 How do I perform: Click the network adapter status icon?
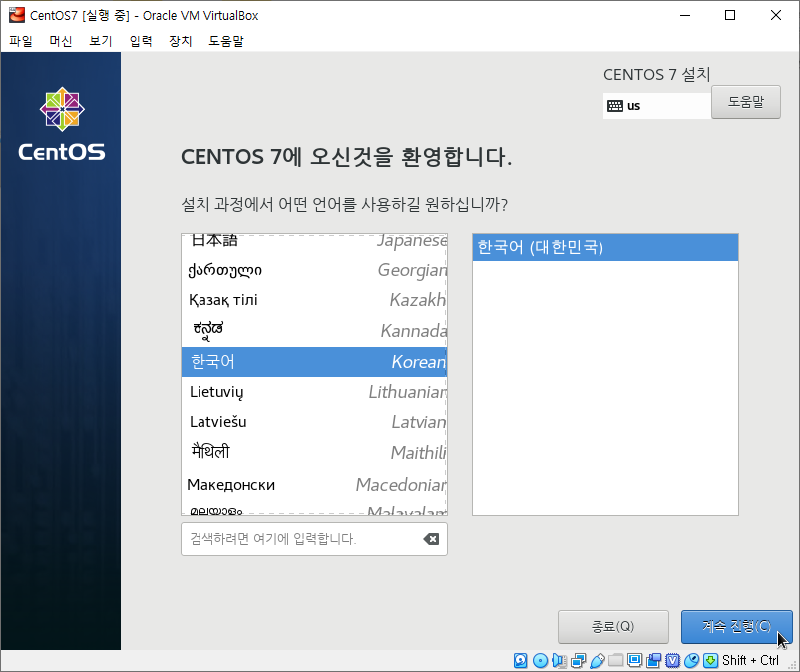pyautogui.click(x=579, y=660)
